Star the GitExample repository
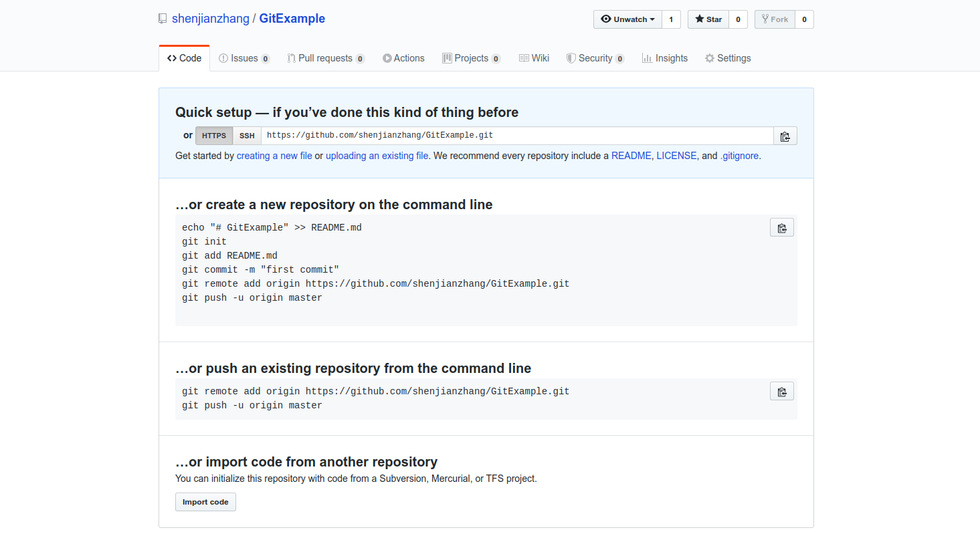Screen dimensions: 980x534 click(x=708, y=19)
